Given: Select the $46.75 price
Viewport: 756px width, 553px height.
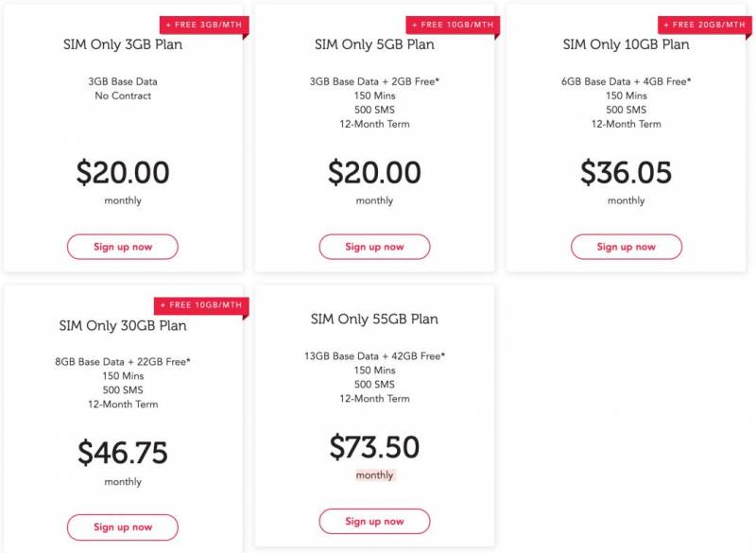Looking at the screenshot, I should coord(123,453).
